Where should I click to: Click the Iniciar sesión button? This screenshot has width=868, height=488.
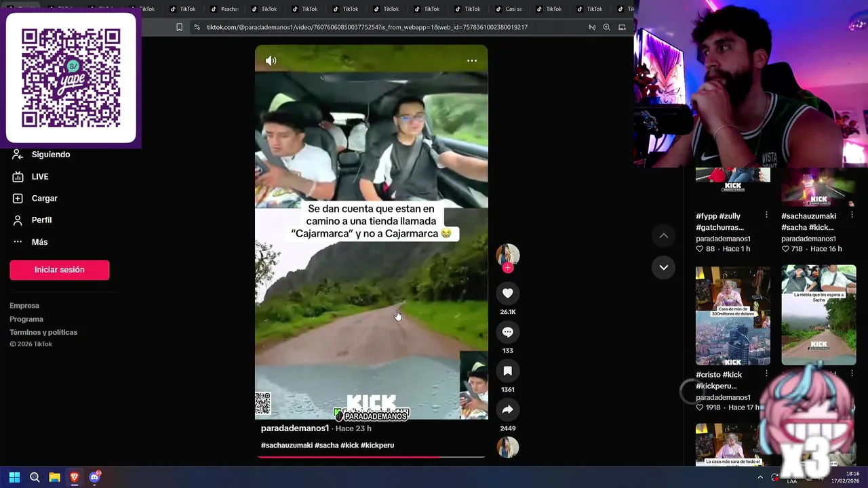point(60,270)
